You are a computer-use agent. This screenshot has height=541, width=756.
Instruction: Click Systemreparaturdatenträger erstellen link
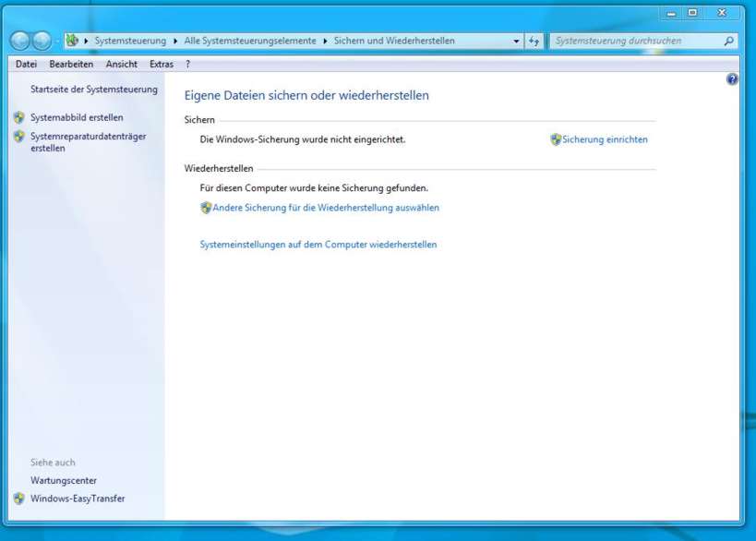click(89, 142)
